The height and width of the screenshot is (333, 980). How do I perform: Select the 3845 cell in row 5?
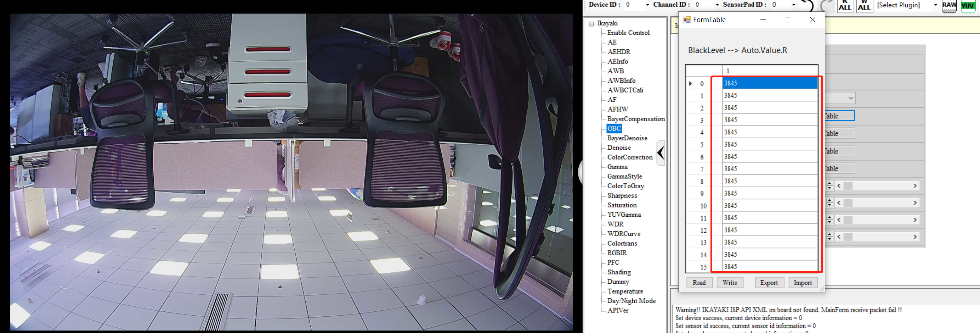point(770,144)
